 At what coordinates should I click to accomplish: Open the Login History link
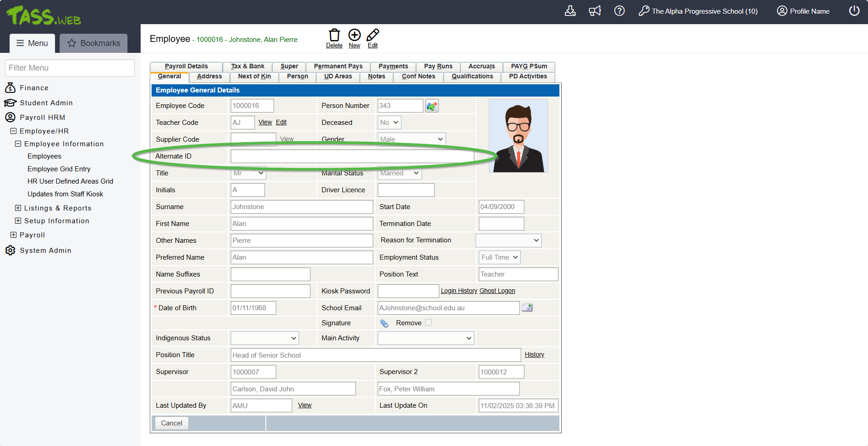click(459, 291)
